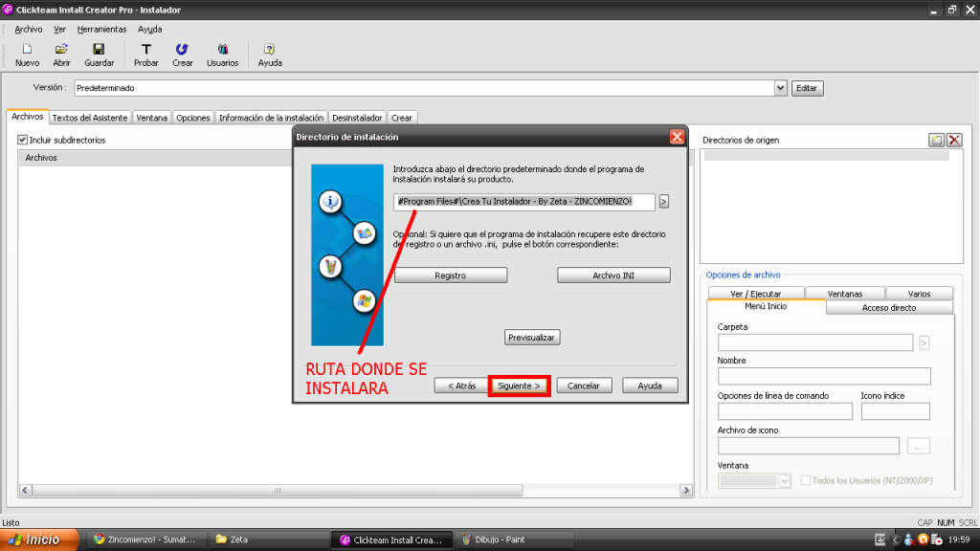The image size is (980, 551).
Task: Click the Registro button
Action: [x=450, y=275]
